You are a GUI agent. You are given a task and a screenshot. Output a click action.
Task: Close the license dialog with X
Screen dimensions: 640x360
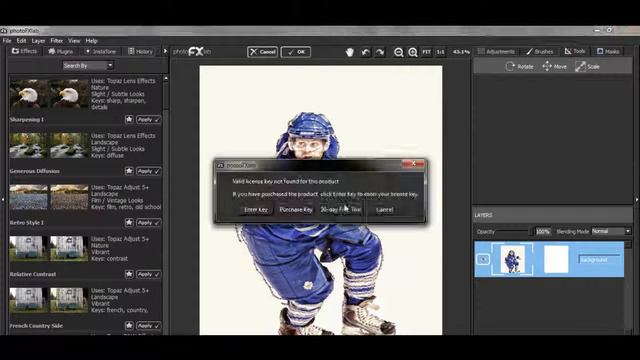pos(413,164)
